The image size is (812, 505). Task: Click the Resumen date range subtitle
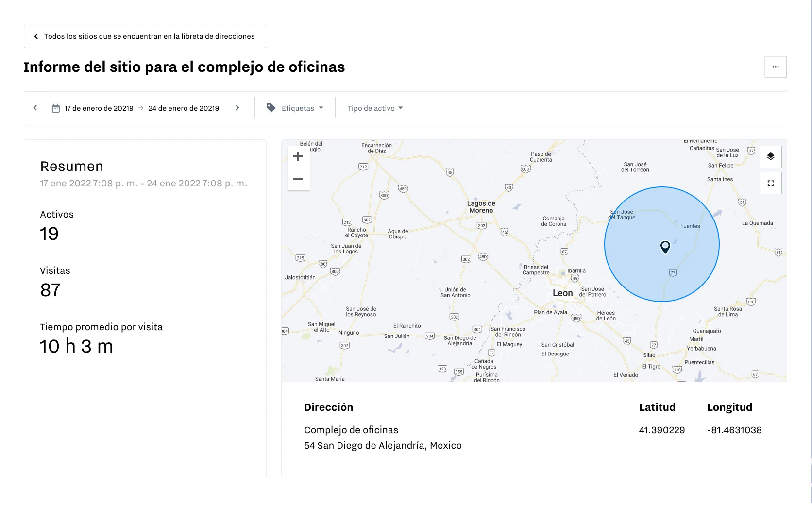point(144,184)
